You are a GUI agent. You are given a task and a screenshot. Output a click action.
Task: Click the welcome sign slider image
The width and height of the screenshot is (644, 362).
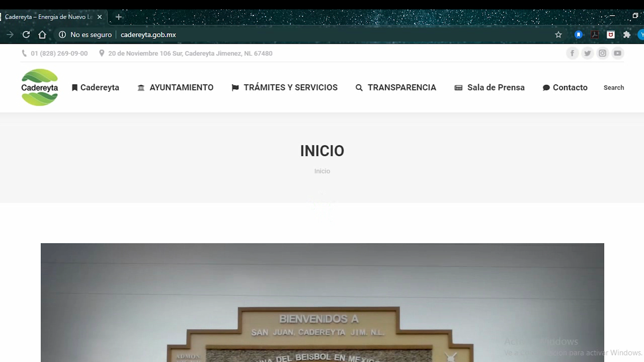tap(322, 302)
